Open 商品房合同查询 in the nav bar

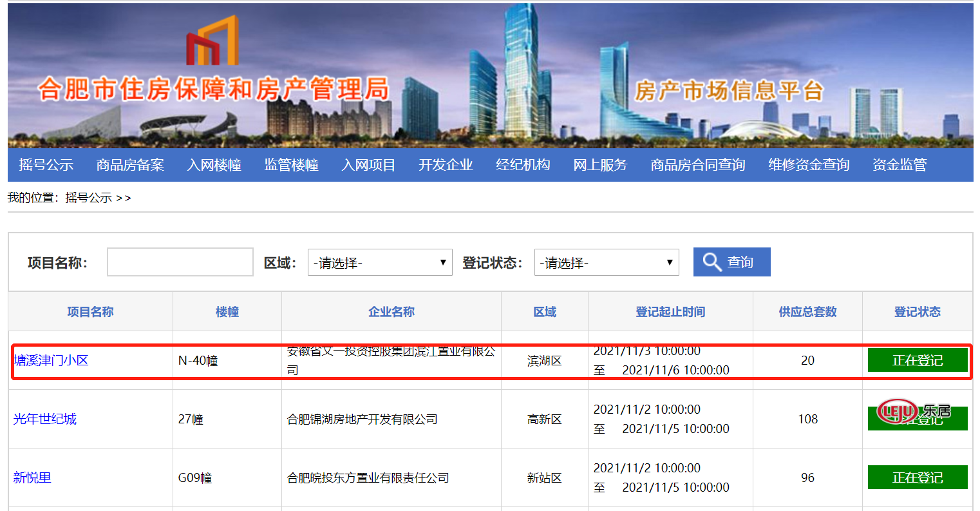click(x=698, y=165)
